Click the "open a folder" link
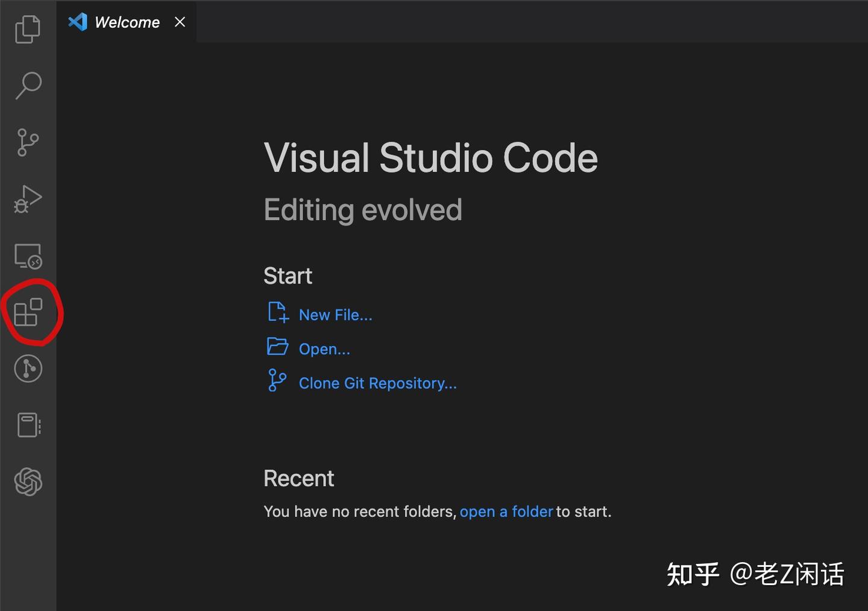Image resolution: width=868 pixels, height=611 pixels. click(506, 512)
